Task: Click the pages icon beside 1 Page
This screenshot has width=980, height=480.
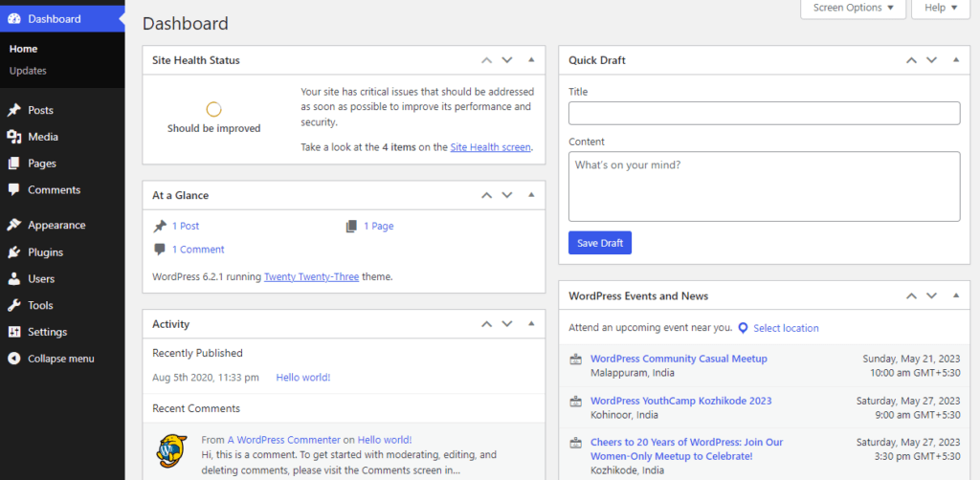Action: pos(351,226)
